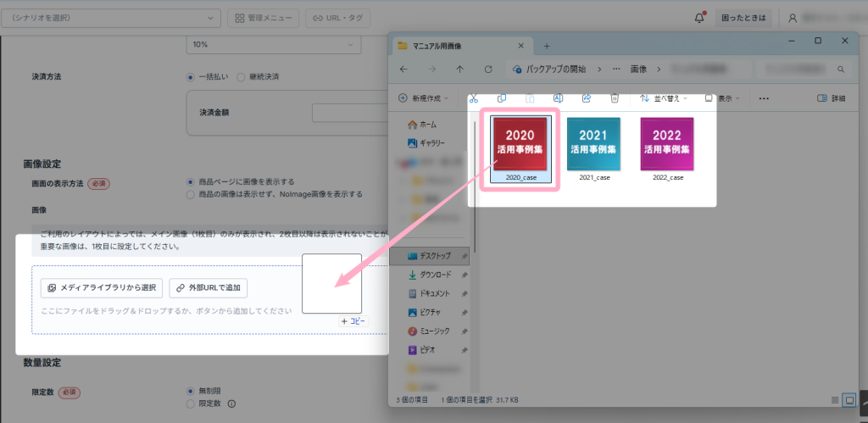Image resolution: width=868 pixels, height=423 pixels.
Task: Open the 10% percentage dropdown
Action: (274, 44)
